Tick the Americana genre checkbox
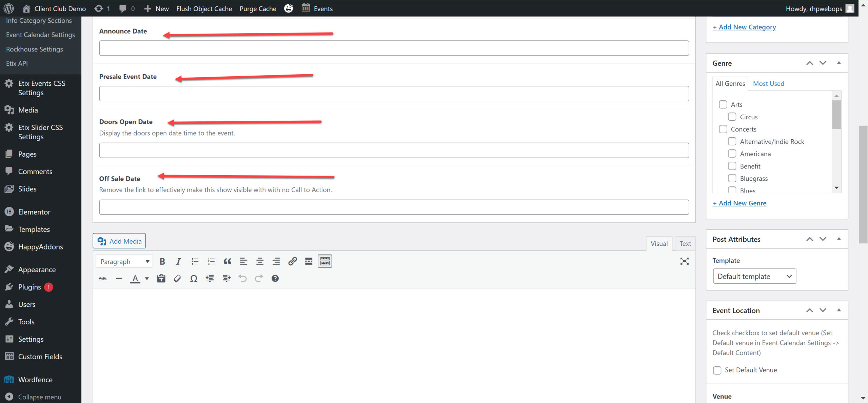 coord(732,154)
